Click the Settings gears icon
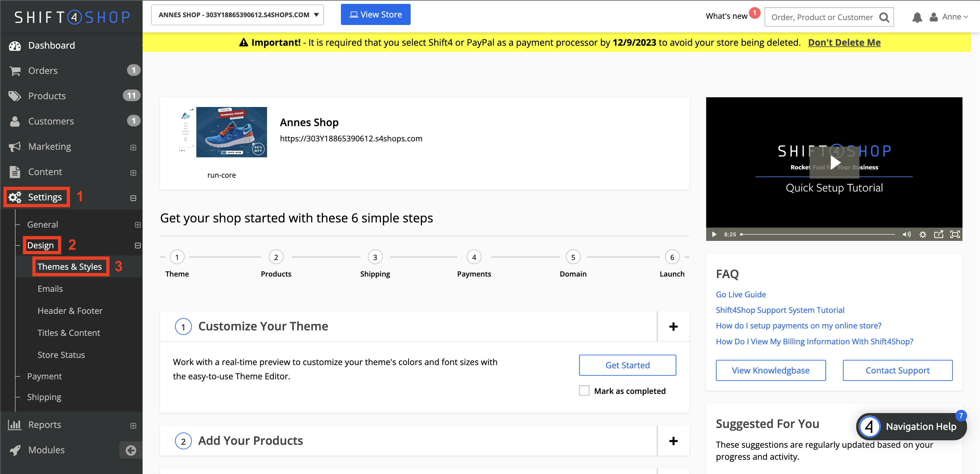 point(15,197)
